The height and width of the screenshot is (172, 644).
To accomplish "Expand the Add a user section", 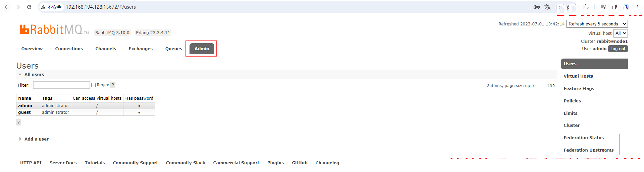I will point(36,139).
